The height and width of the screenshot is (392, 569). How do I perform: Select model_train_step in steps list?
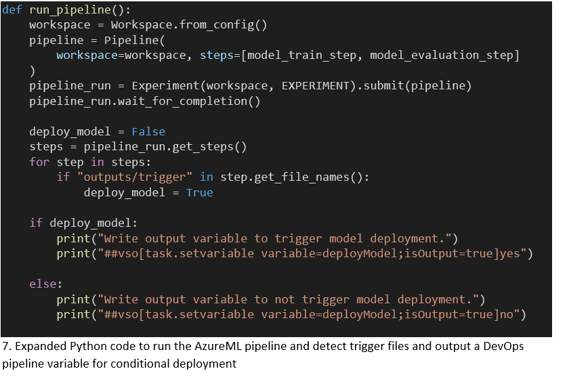(x=301, y=55)
